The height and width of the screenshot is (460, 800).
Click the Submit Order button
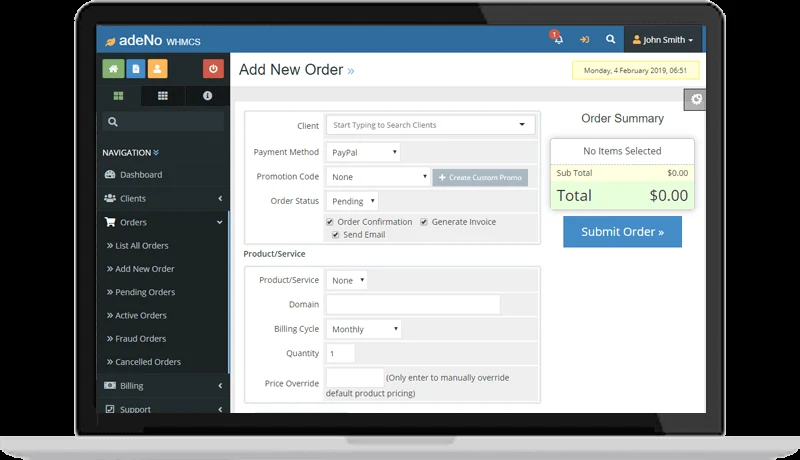point(622,232)
